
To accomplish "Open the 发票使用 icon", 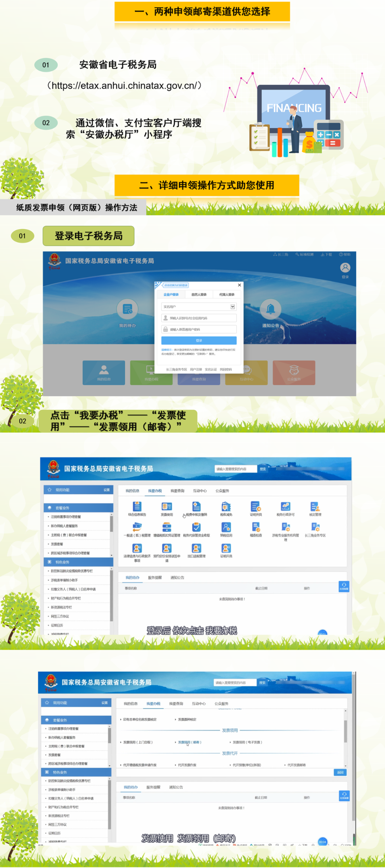I will click(x=166, y=506).
